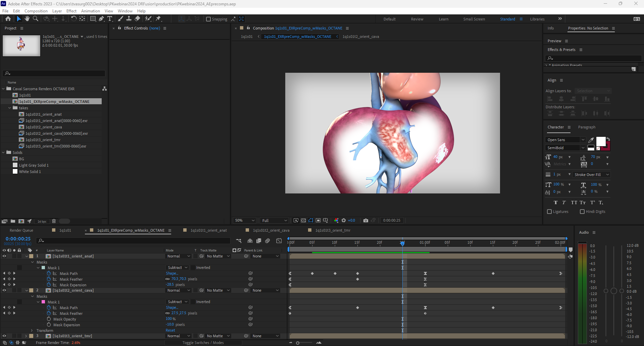The image size is (644, 346).
Task: Open the composition mini-flowchart icon
Action: tap(239, 241)
